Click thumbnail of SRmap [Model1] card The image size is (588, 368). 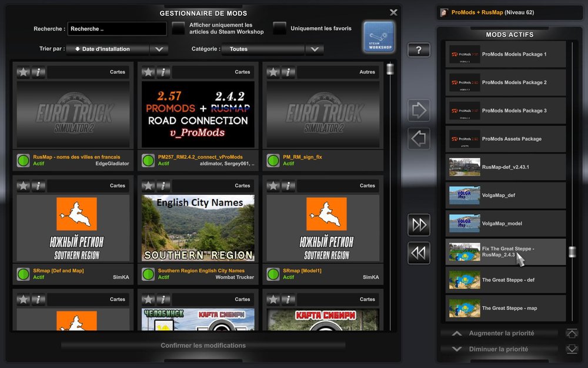(x=323, y=228)
